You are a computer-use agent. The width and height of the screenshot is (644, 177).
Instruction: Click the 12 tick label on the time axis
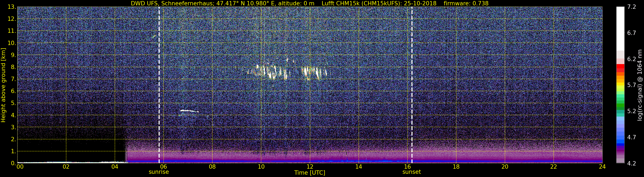click(x=310, y=167)
